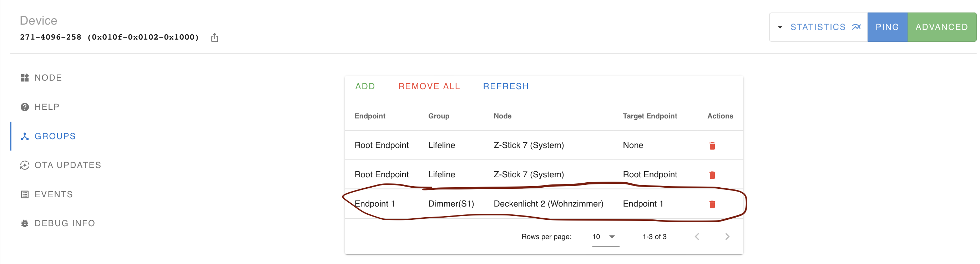Click the Help question mark icon
980x264 pixels.
25,107
